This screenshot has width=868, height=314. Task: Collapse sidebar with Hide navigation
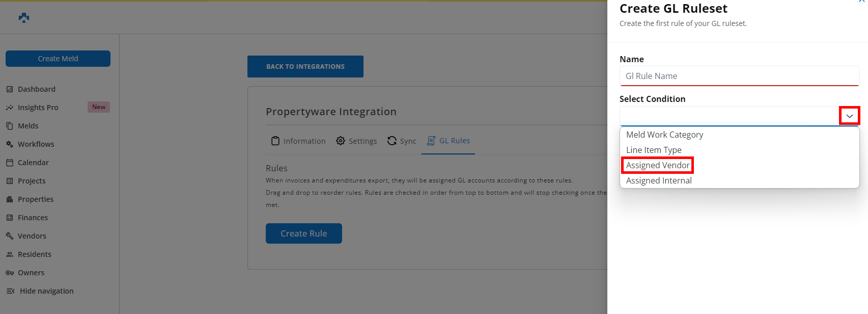(46, 291)
